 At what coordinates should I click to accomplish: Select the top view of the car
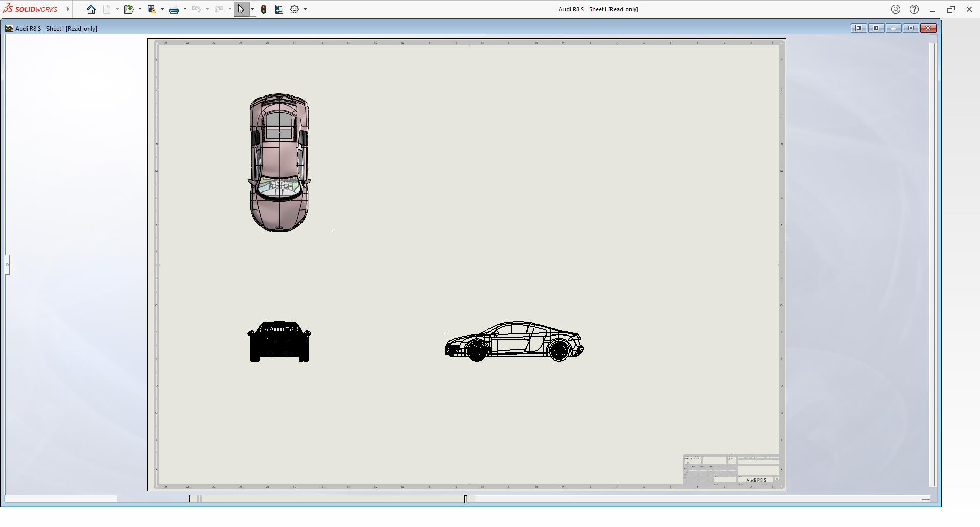[x=279, y=162]
